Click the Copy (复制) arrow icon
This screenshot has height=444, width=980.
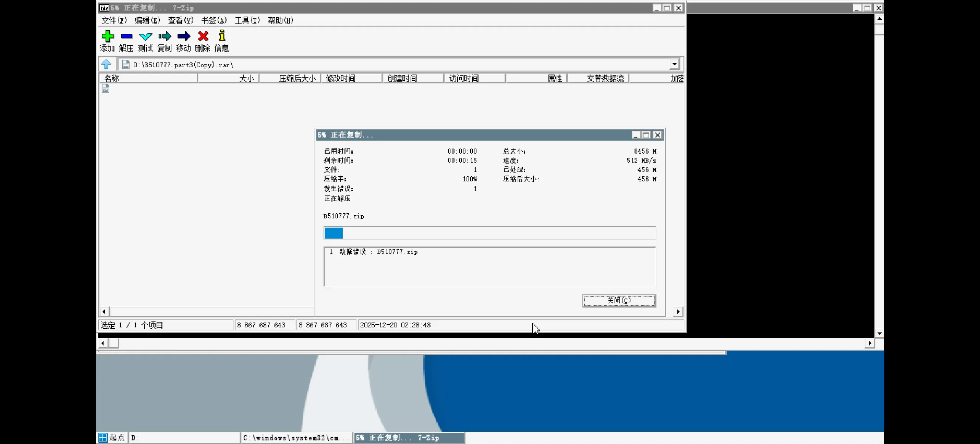165,36
